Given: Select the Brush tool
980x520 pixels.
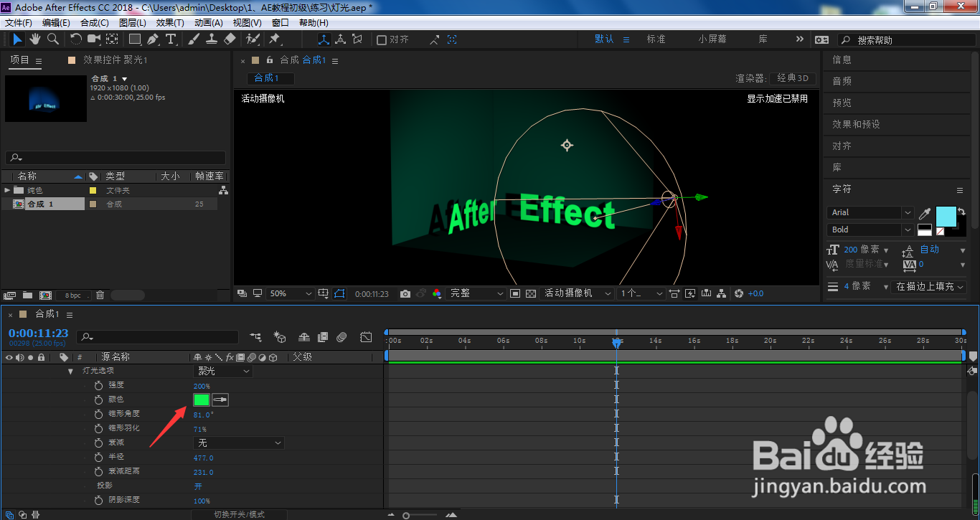Looking at the screenshot, I should (x=194, y=39).
